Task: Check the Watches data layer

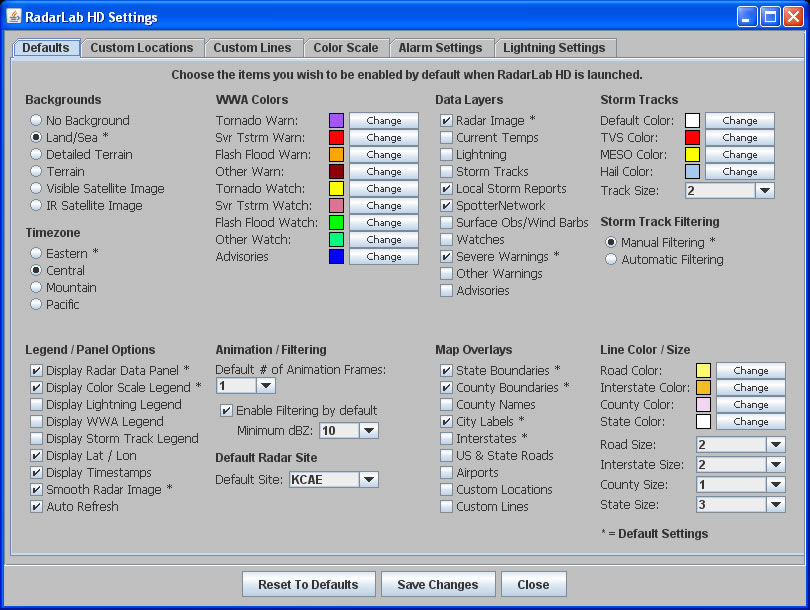Action: click(473, 240)
